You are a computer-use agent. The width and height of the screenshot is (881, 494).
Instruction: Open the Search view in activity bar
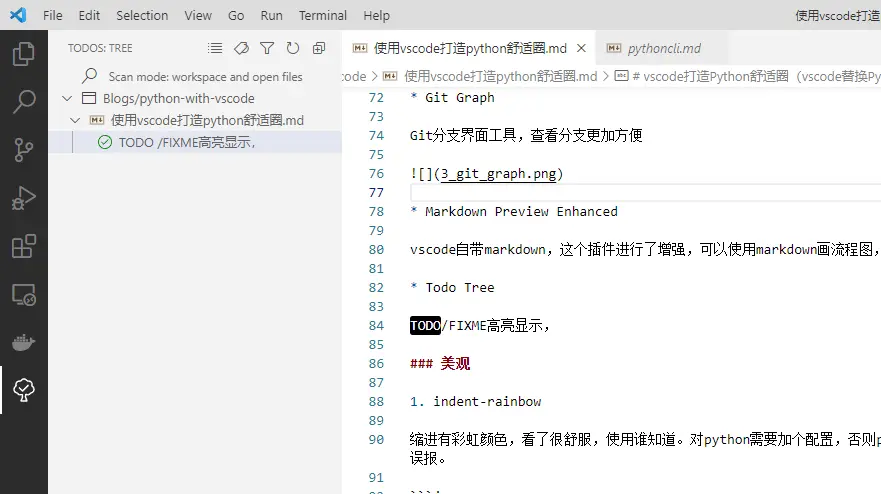click(x=23, y=101)
